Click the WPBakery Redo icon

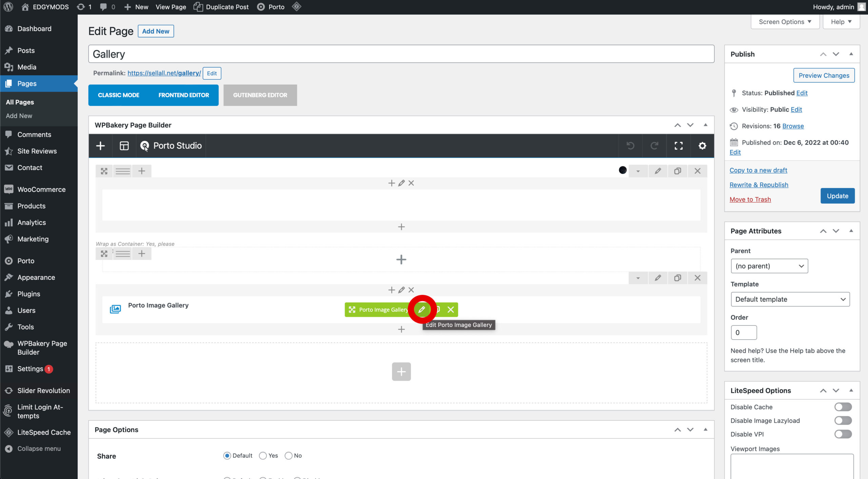coord(654,146)
